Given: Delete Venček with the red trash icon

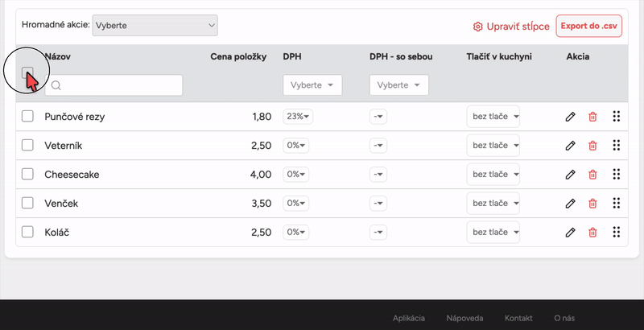Looking at the screenshot, I should click(x=592, y=204).
